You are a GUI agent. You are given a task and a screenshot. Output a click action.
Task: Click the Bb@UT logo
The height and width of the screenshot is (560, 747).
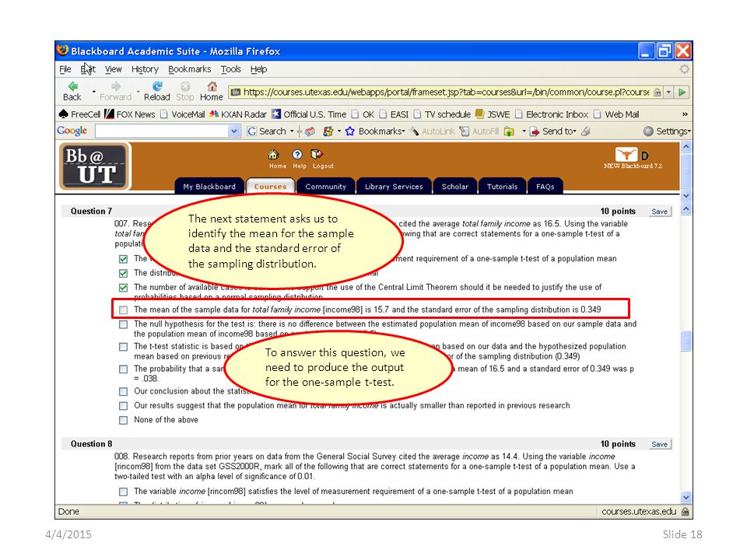[x=95, y=166]
